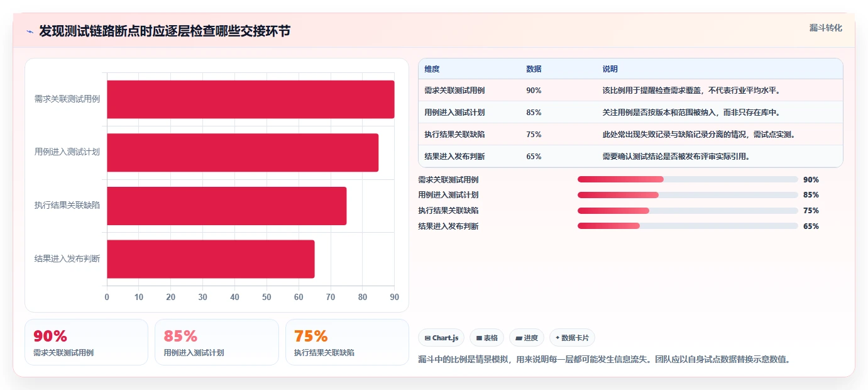This screenshot has width=868, height=390.
Task: Click table cell 执行结果关联缺陷
Action: pos(454,135)
